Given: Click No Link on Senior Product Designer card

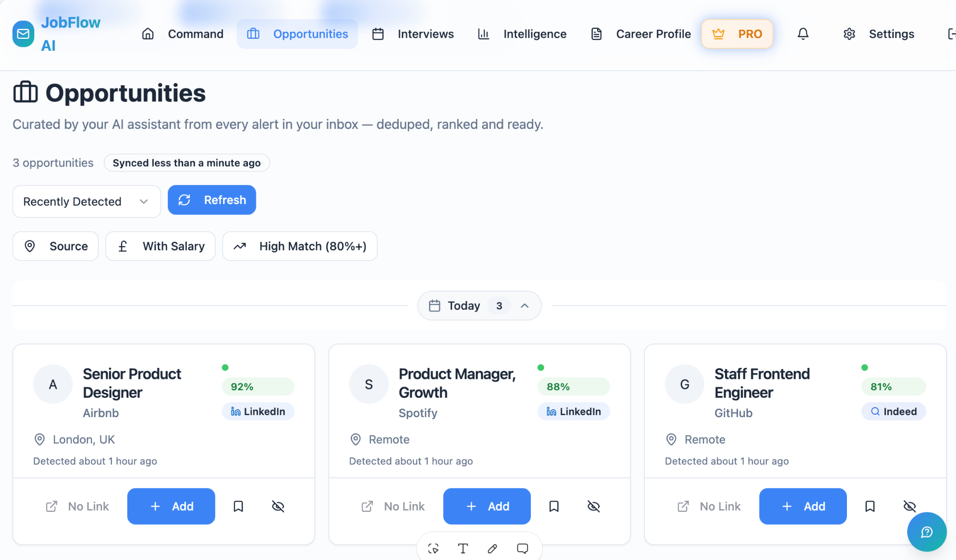Looking at the screenshot, I should pyautogui.click(x=77, y=506).
